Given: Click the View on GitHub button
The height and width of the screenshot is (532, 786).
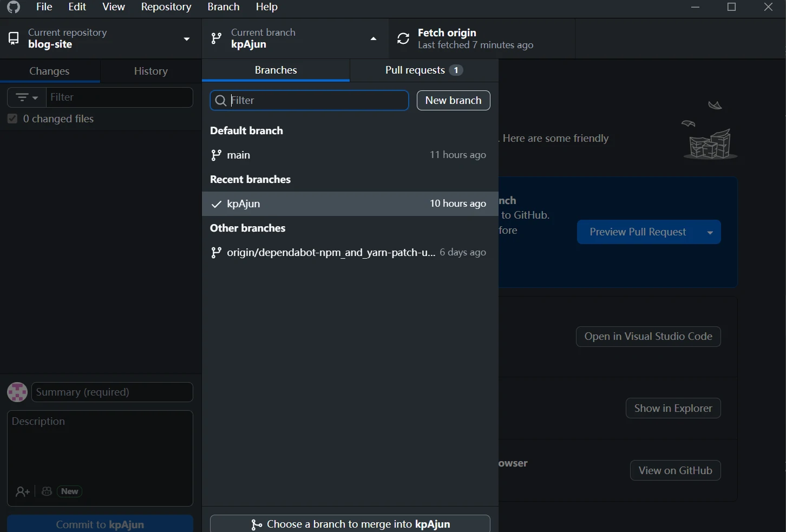Looking at the screenshot, I should point(676,471).
